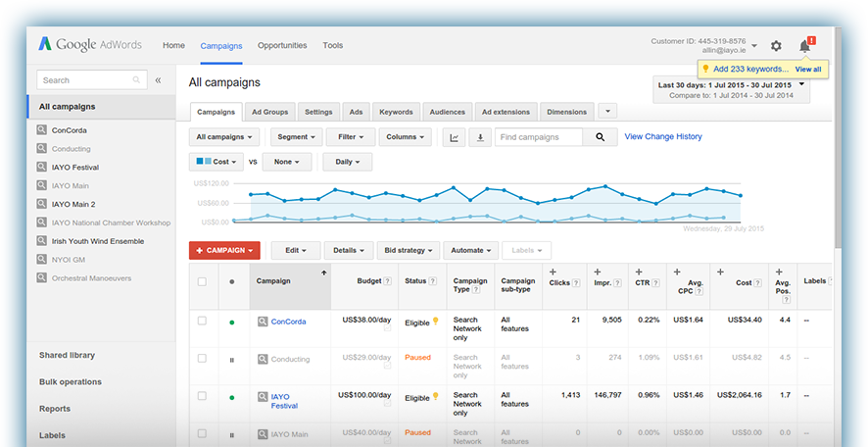Click the magnifier in sidebar search box
The image size is (868, 447).
coord(136,80)
